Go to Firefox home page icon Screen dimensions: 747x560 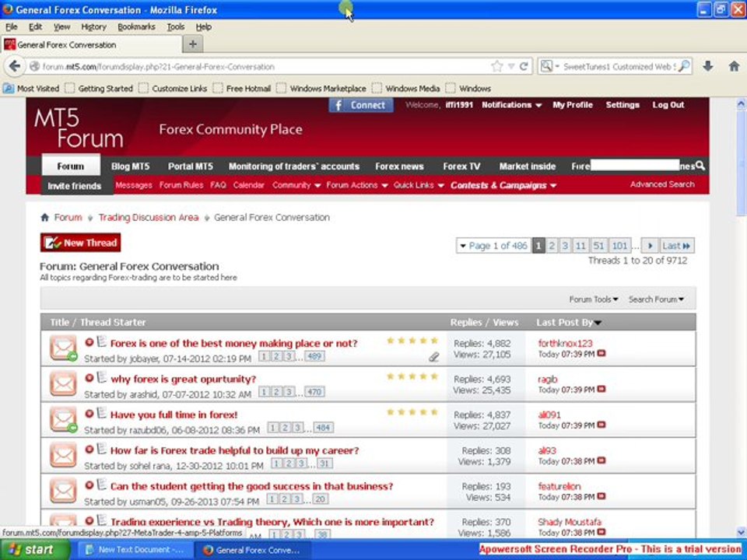point(733,67)
